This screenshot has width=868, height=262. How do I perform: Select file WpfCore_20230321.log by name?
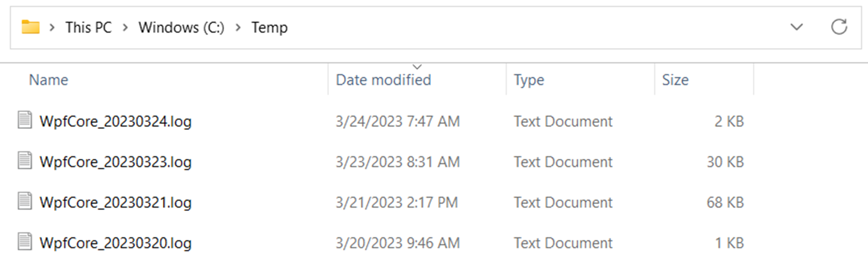pos(115,202)
